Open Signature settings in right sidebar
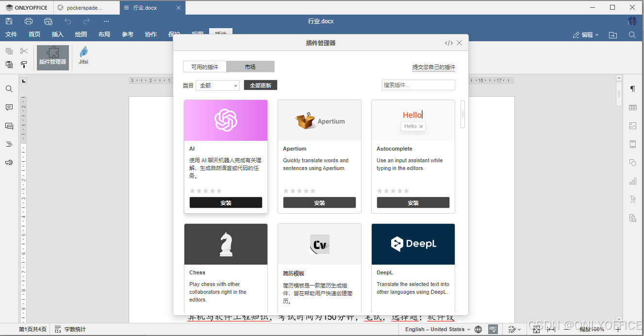Image resolution: width=644 pixels, height=336 pixels. click(633, 218)
